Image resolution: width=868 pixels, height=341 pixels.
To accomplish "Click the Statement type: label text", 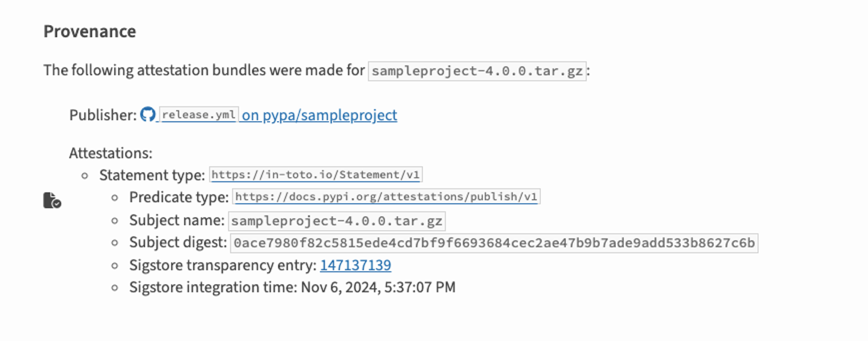I will point(152,175).
